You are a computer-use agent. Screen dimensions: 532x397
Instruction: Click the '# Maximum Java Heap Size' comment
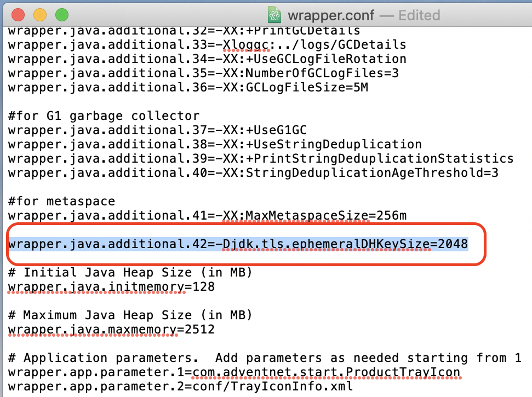[x=130, y=315]
